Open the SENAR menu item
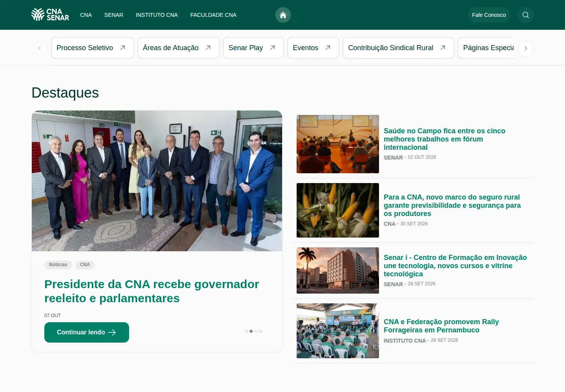Viewport: 565px width, 392px height. point(114,15)
